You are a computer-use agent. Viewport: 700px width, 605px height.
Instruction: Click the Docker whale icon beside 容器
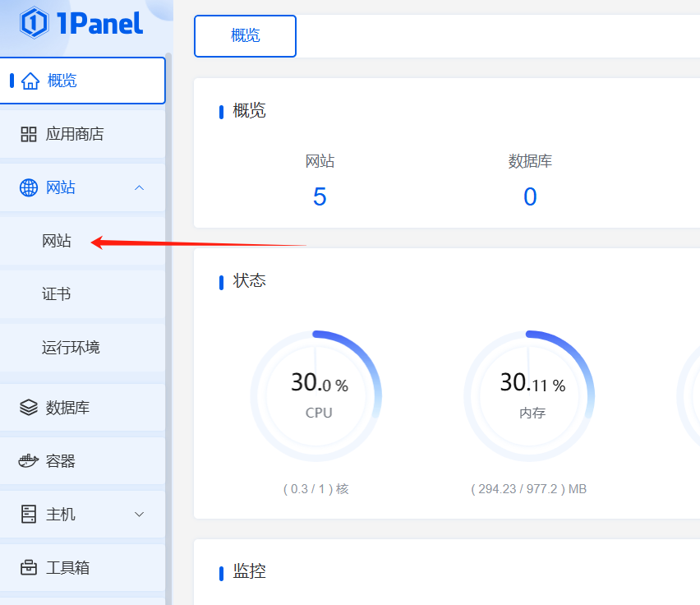[29, 461]
